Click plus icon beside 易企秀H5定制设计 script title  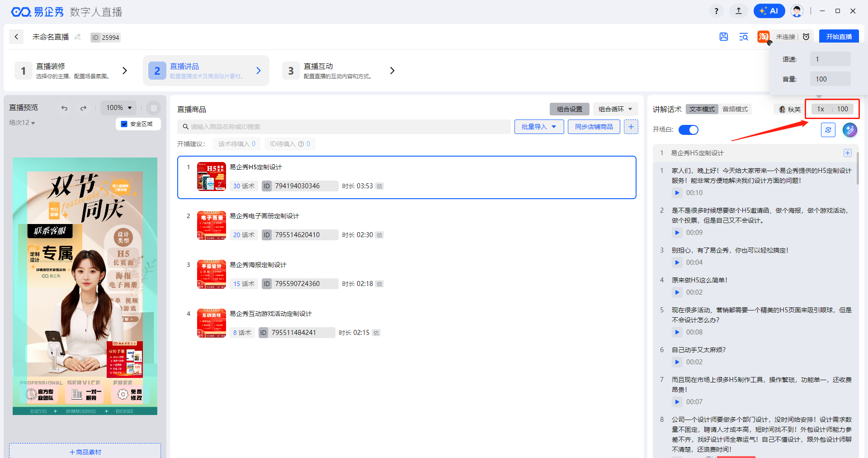[x=848, y=153]
